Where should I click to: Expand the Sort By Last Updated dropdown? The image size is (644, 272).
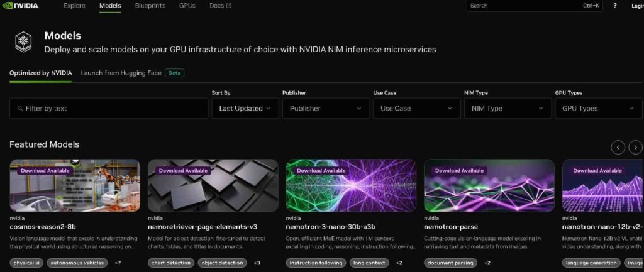pos(245,109)
